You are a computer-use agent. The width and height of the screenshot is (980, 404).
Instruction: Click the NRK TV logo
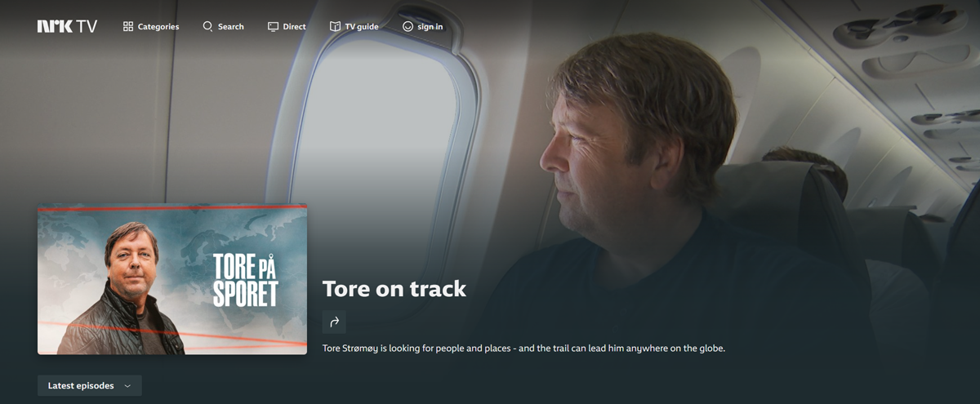click(67, 26)
